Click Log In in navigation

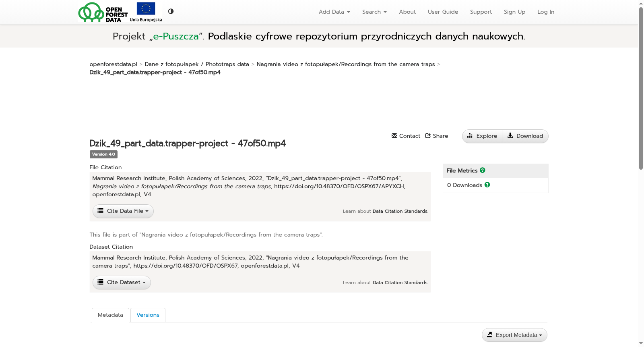click(545, 12)
